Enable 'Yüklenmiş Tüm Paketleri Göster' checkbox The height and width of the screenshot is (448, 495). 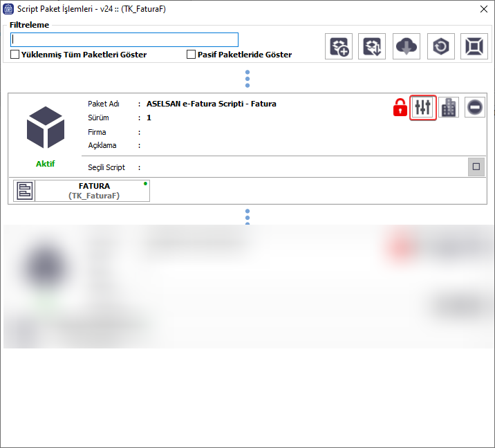pos(15,55)
